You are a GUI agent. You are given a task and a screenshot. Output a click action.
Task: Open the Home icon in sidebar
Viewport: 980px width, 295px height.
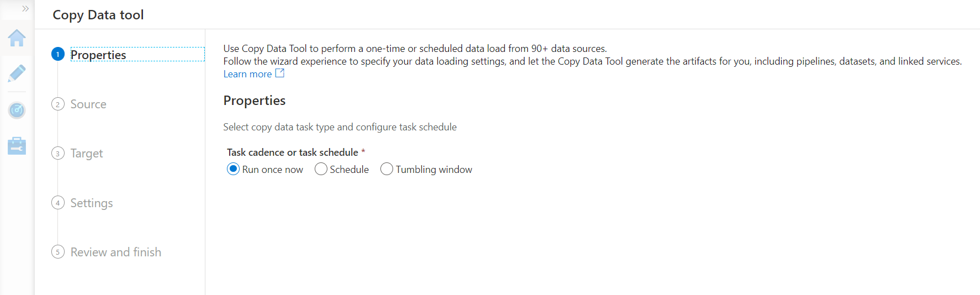tap(17, 38)
